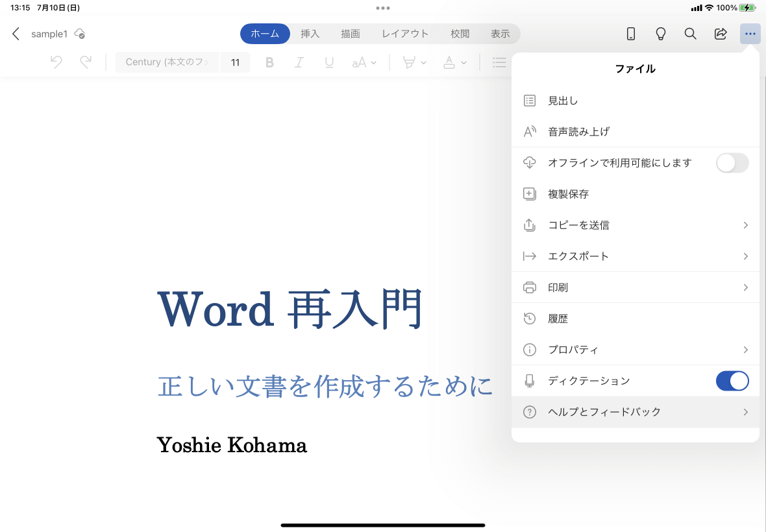The height and width of the screenshot is (532, 766).
Task: Click the font size 11 field
Action: pos(235,62)
